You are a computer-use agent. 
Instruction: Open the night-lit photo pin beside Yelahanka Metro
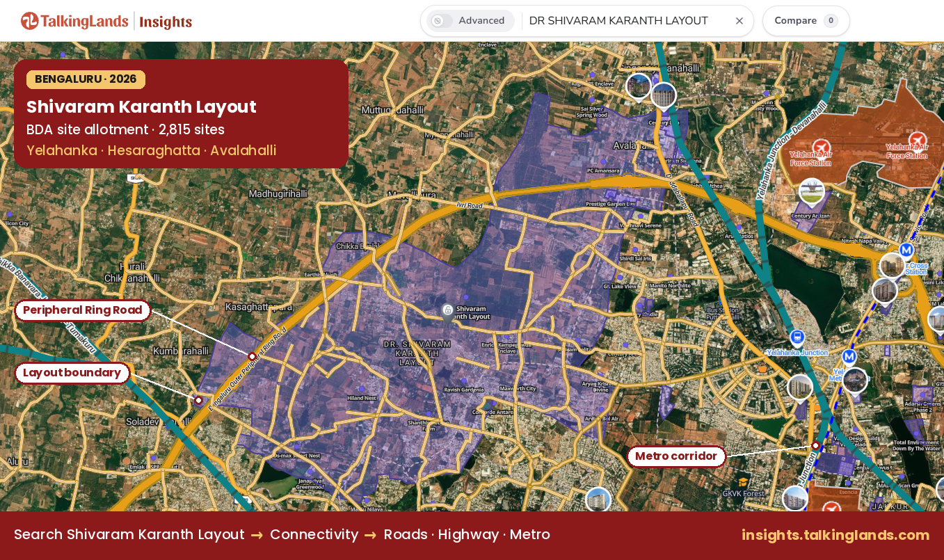click(855, 381)
